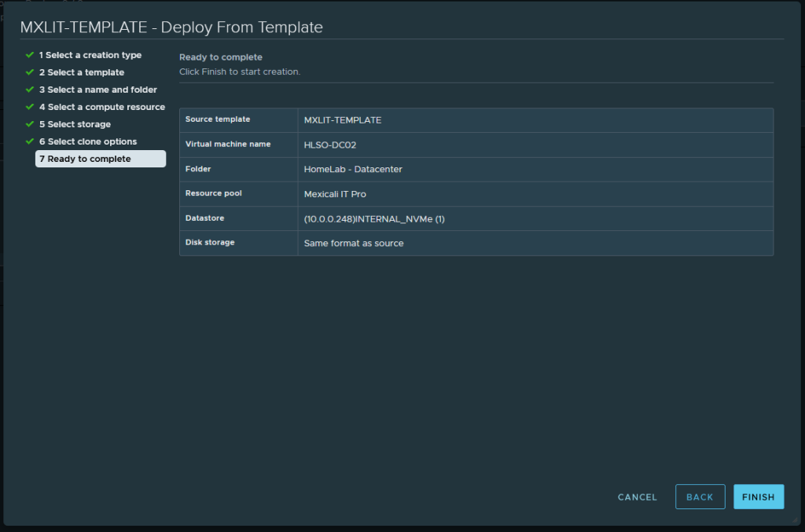Viewport: 805px width, 532px height.
Task: Click the Mexicali IT Pro resource pool value
Action: pos(335,193)
